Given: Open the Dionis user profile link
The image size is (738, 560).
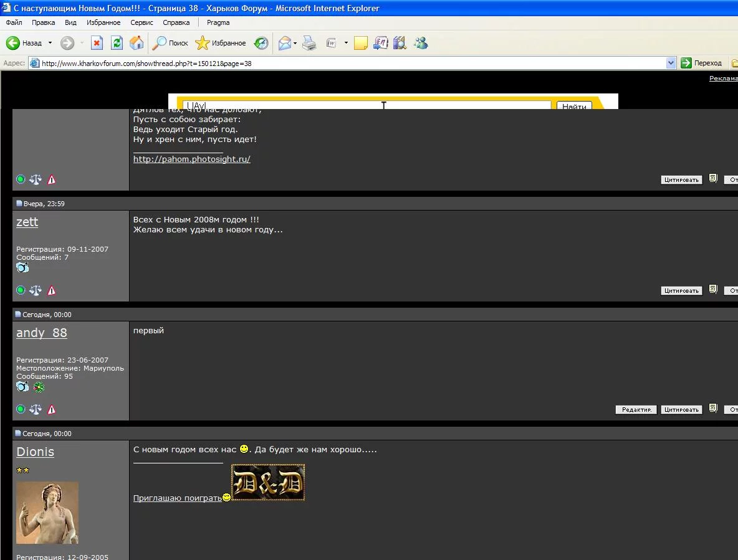Looking at the screenshot, I should 36,452.
